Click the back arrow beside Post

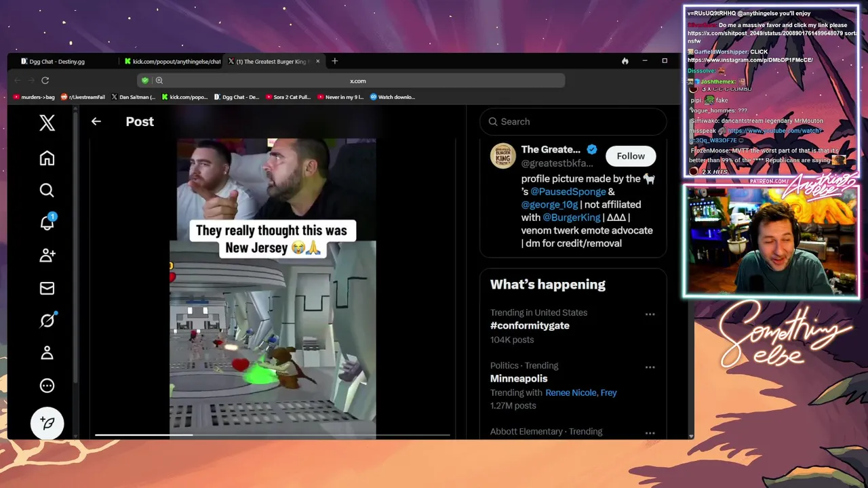[96, 121]
